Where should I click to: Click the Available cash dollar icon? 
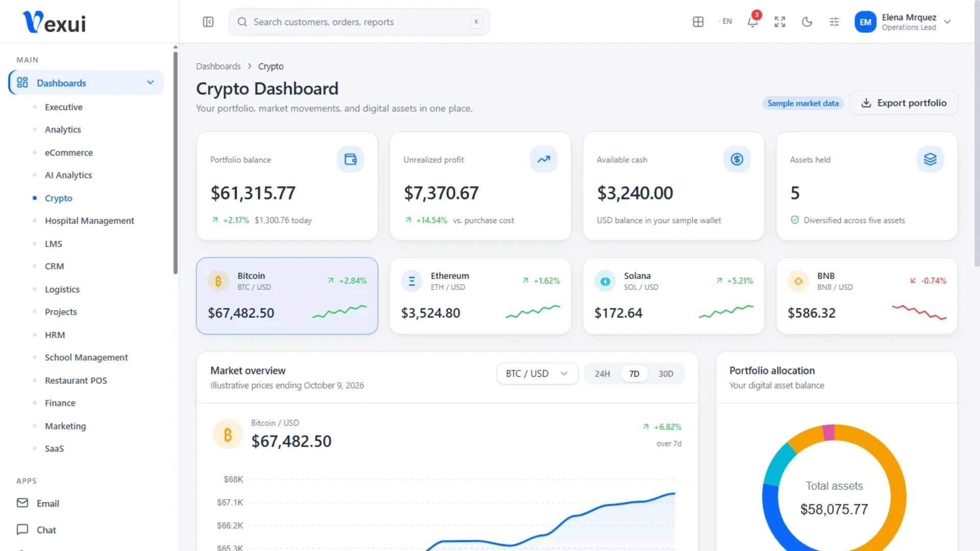[x=737, y=159]
